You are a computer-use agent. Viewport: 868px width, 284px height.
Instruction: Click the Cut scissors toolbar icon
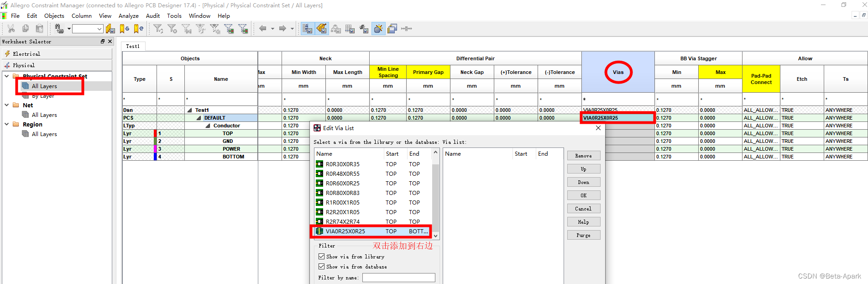click(11, 29)
